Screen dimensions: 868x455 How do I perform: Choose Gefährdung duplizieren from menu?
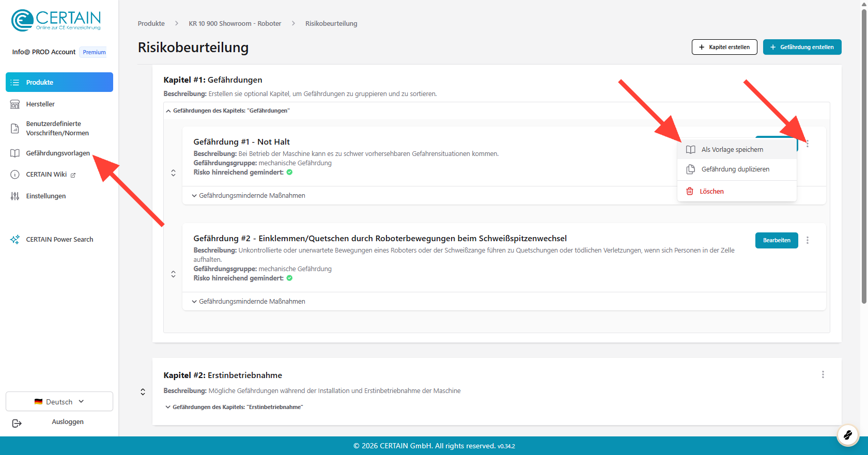737,169
